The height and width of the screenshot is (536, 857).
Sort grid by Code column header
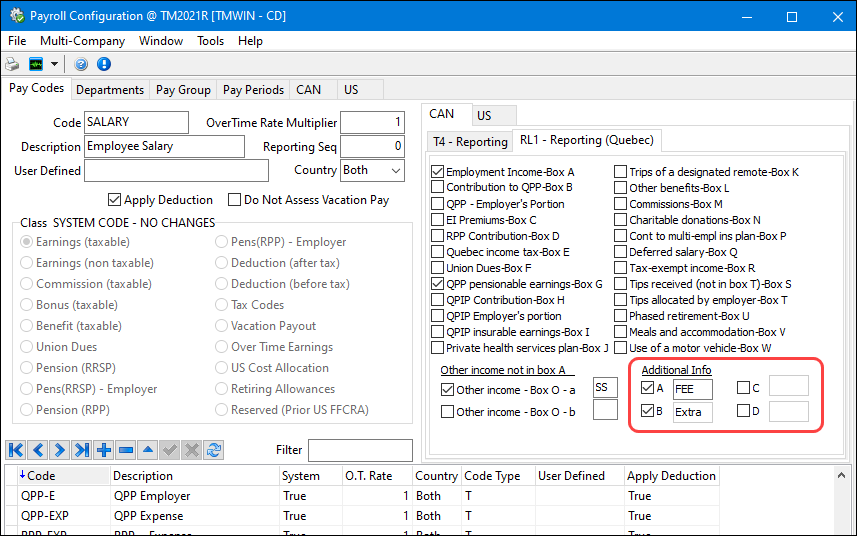coord(42,476)
